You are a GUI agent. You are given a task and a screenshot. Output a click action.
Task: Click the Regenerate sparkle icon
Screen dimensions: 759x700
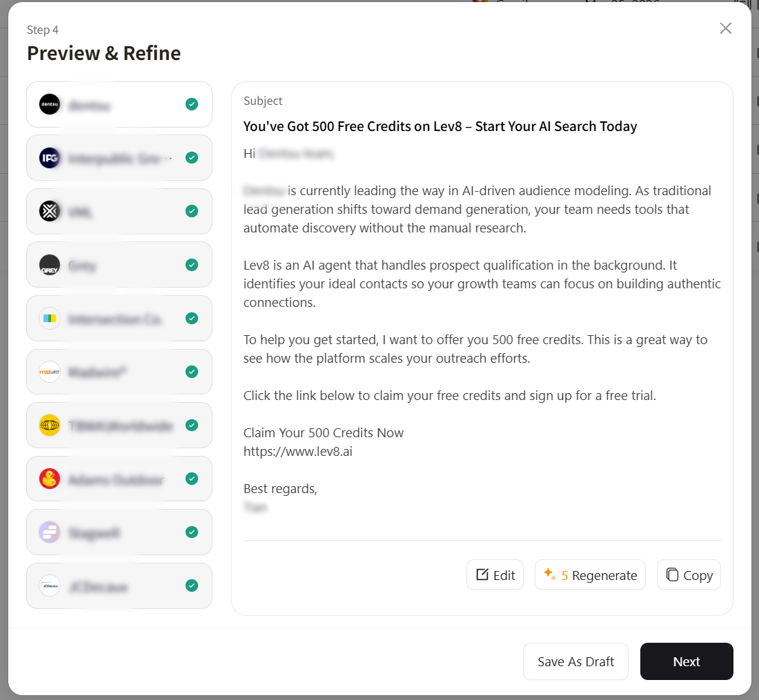click(550, 574)
